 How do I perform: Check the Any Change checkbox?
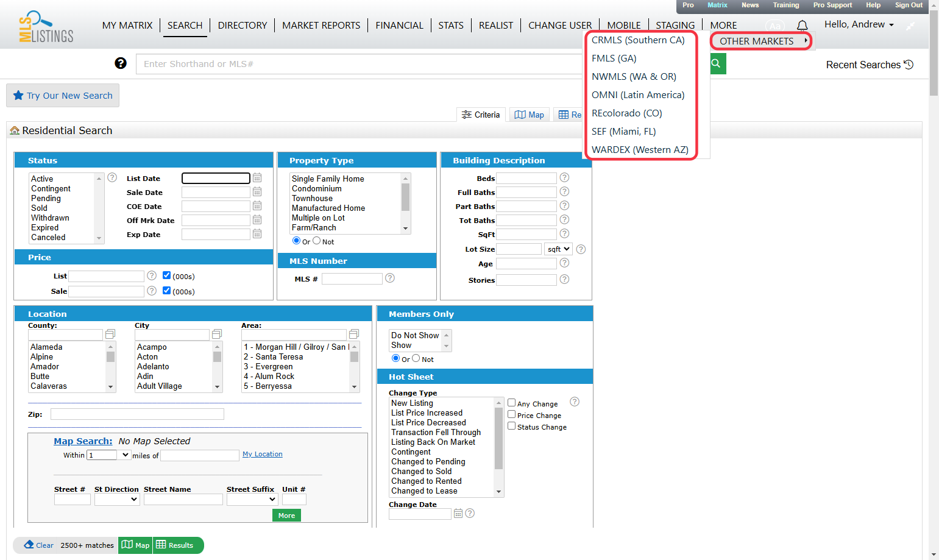[512, 403]
